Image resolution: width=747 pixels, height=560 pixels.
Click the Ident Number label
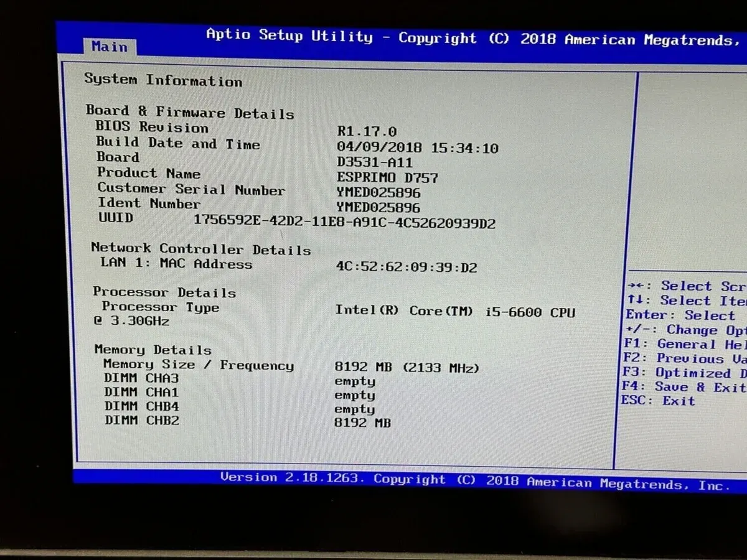coord(149,203)
